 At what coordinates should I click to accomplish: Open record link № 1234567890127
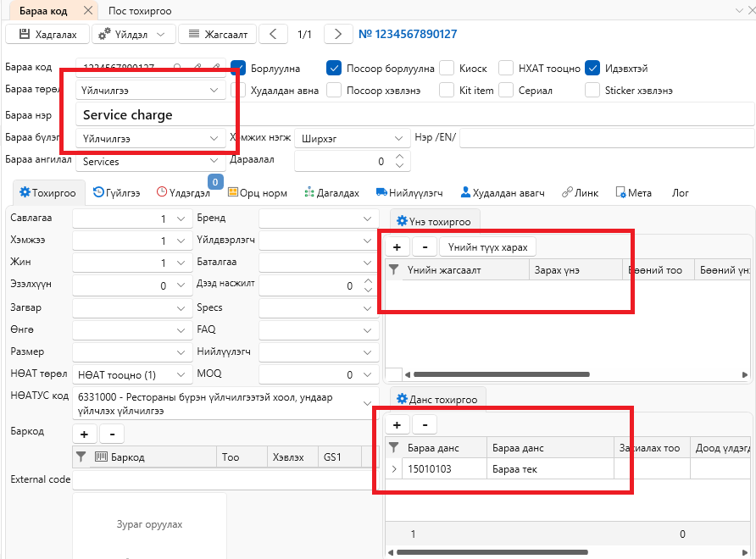[x=408, y=34]
